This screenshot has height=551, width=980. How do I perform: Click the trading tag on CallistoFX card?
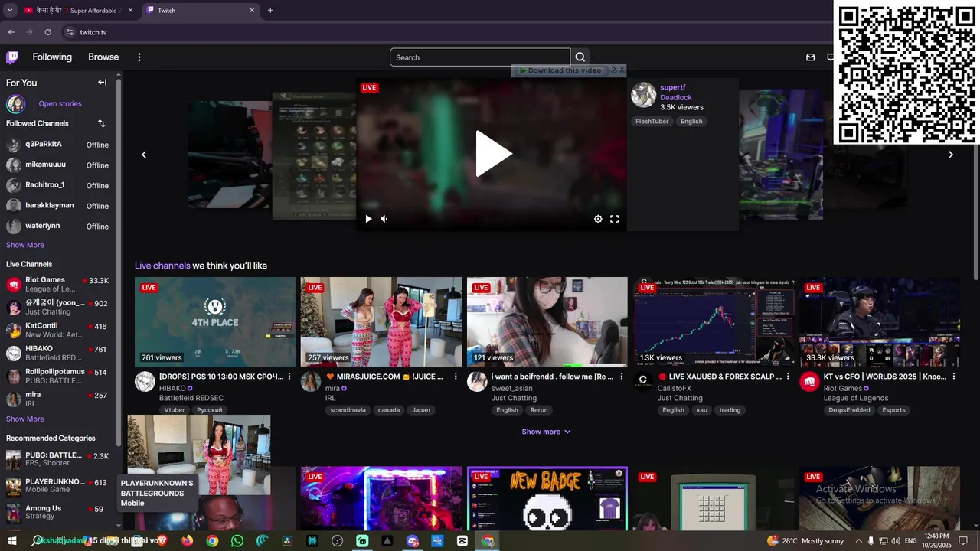[730, 410]
